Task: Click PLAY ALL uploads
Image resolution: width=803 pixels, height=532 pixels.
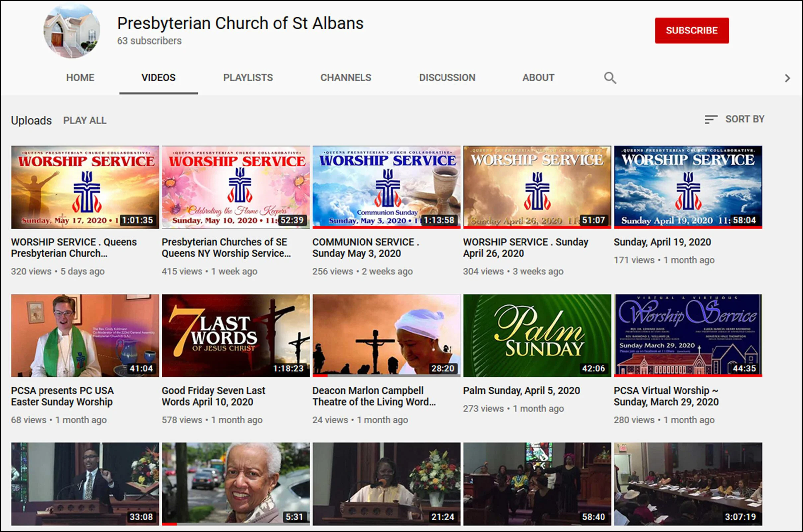Action: (x=85, y=120)
